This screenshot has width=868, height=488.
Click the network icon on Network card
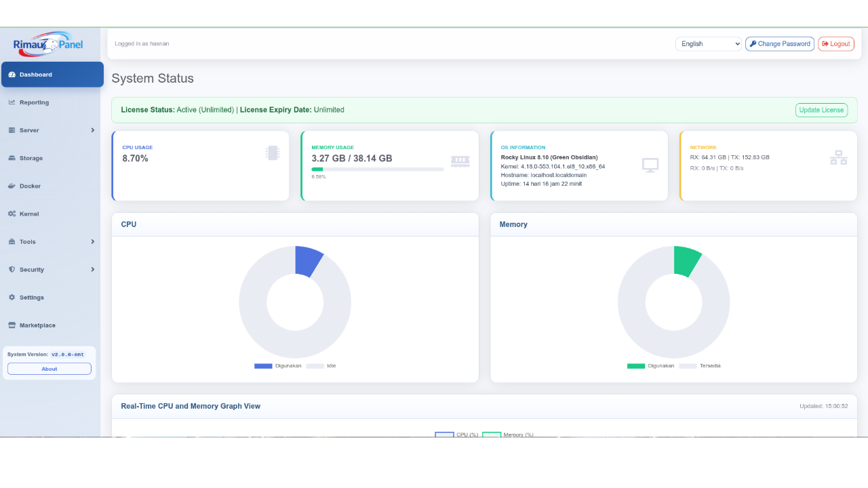coord(838,157)
